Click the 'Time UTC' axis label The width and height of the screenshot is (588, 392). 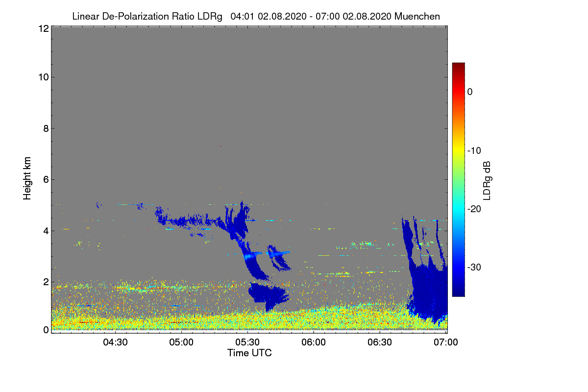[249, 353]
